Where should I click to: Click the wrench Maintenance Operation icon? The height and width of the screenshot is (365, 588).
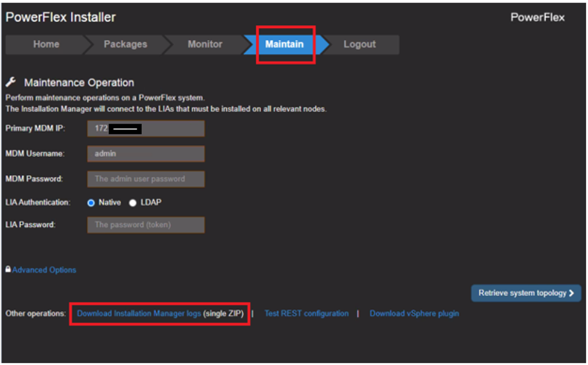pos(11,82)
